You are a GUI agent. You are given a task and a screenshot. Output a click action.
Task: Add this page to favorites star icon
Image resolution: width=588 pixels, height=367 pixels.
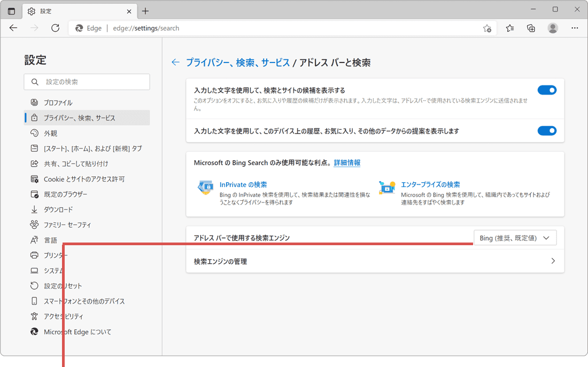[487, 28]
